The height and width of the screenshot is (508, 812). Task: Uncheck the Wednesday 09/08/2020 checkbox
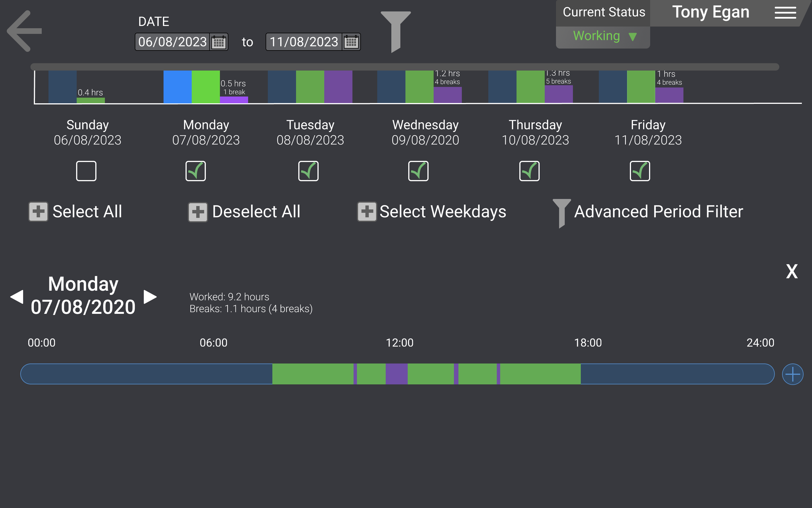tap(418, 171)
